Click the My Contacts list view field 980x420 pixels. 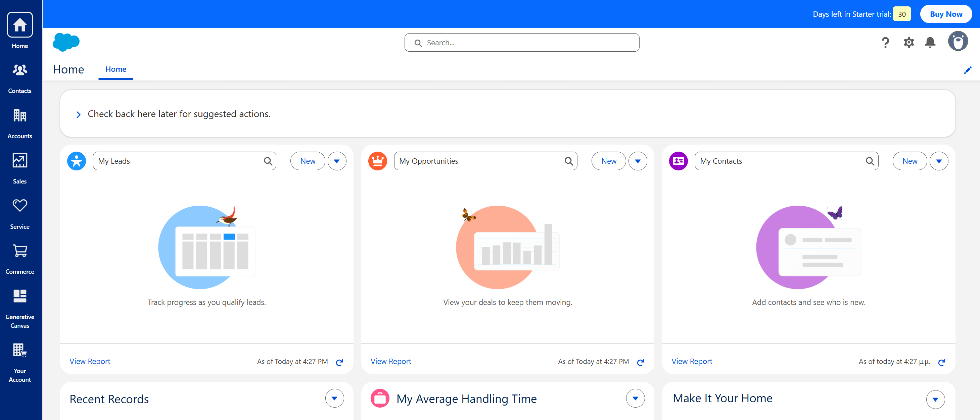(x=786, y=161)
